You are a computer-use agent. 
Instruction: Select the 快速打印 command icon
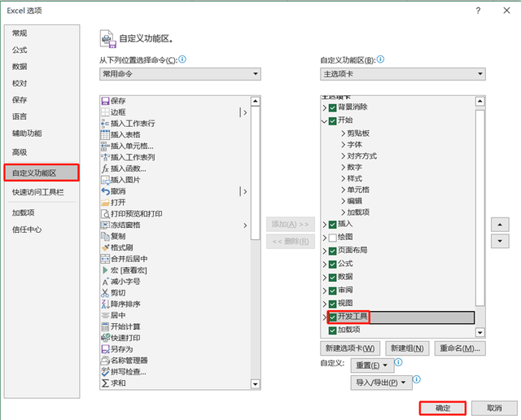(105, 339)
